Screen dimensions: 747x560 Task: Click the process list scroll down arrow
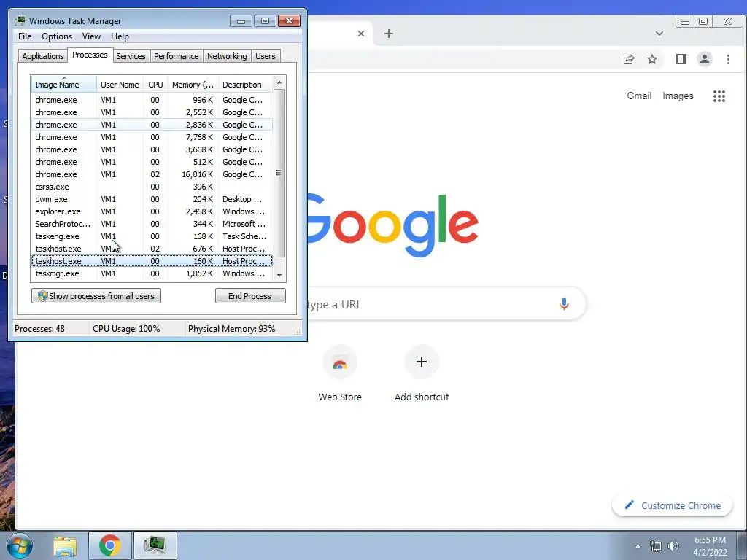click(279, 275)
